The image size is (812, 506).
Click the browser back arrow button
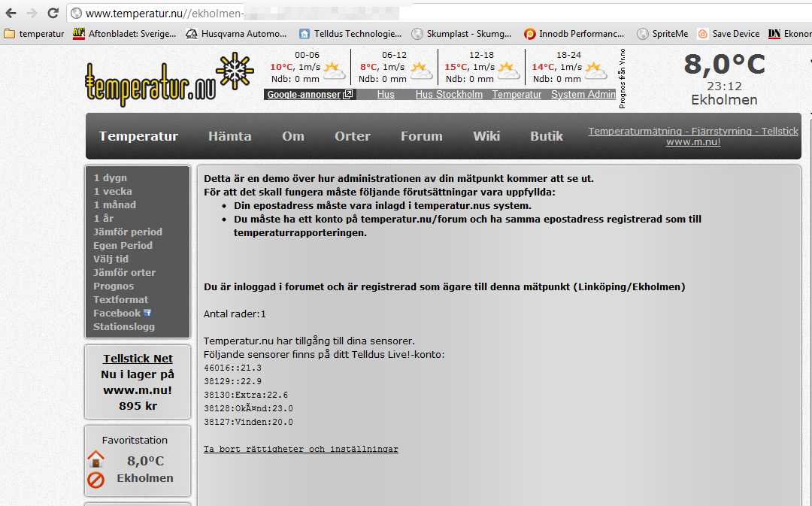(x=11, y=13)
